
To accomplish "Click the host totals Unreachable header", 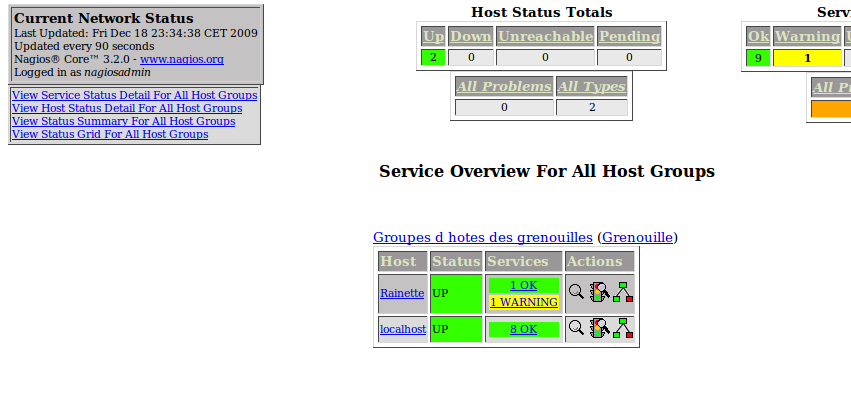I will (x=544, y=37).
